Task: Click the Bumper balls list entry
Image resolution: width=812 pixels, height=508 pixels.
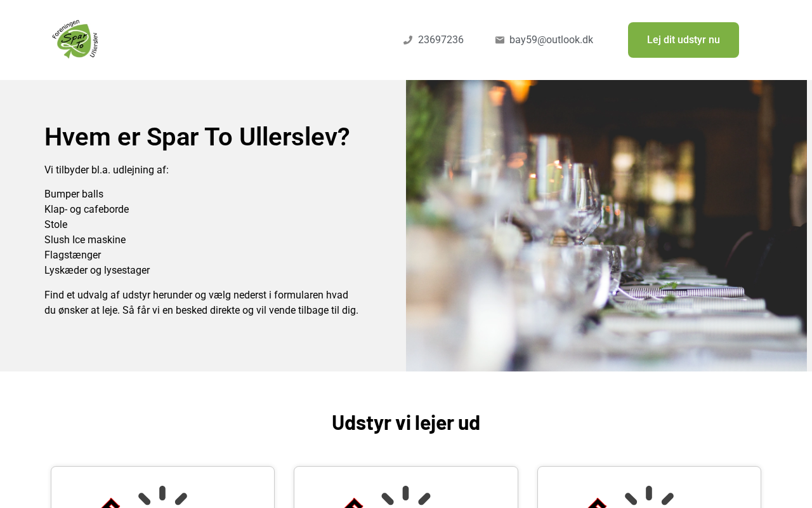Action: tap(74, 194)
